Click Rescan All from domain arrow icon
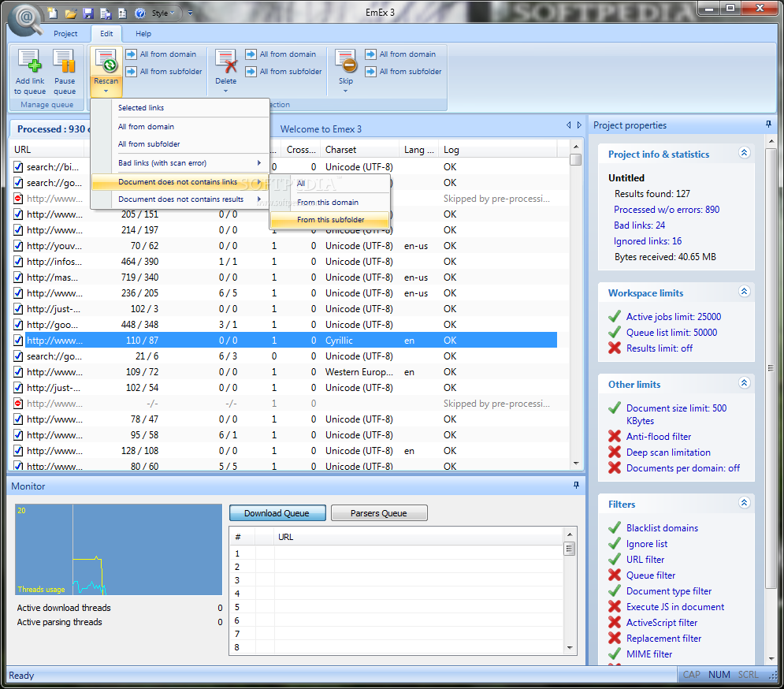The width and height of the screenshot is (784, 689). [x=131, y=54]
